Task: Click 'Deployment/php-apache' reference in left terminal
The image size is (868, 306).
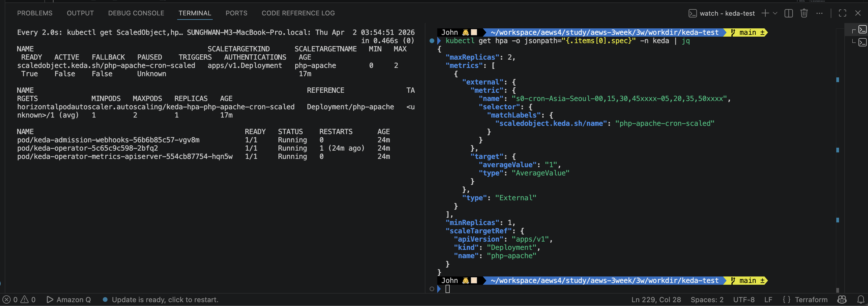Action: tap(351, 107)
